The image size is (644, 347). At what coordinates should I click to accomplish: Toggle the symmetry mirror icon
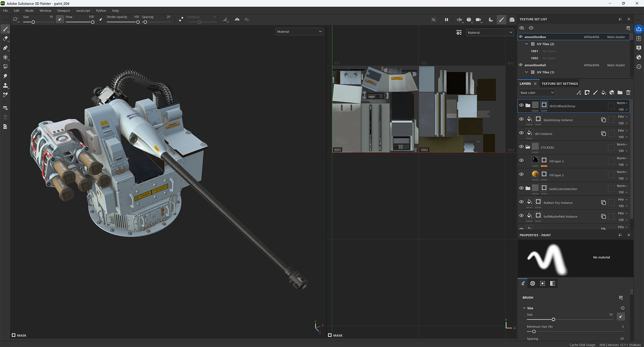(237, 19)
